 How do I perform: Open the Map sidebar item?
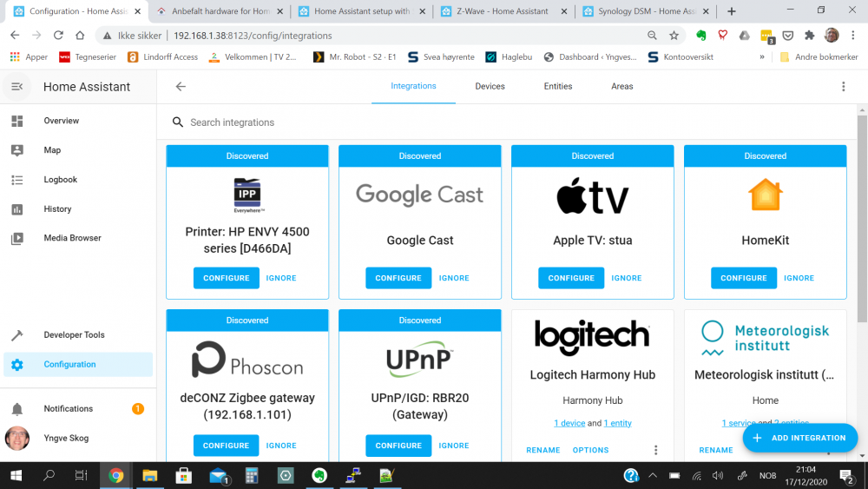pos(78,150)
